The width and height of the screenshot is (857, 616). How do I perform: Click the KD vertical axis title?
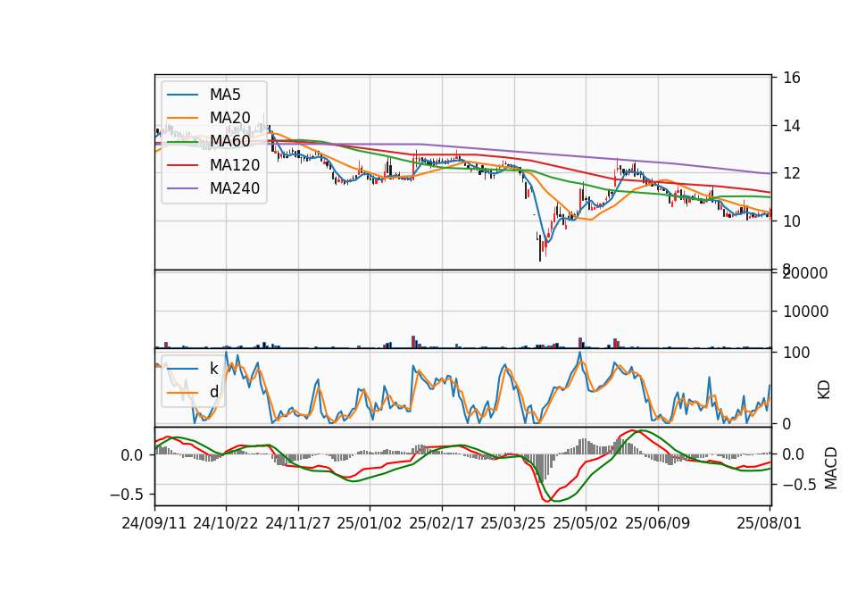(824, 389)
